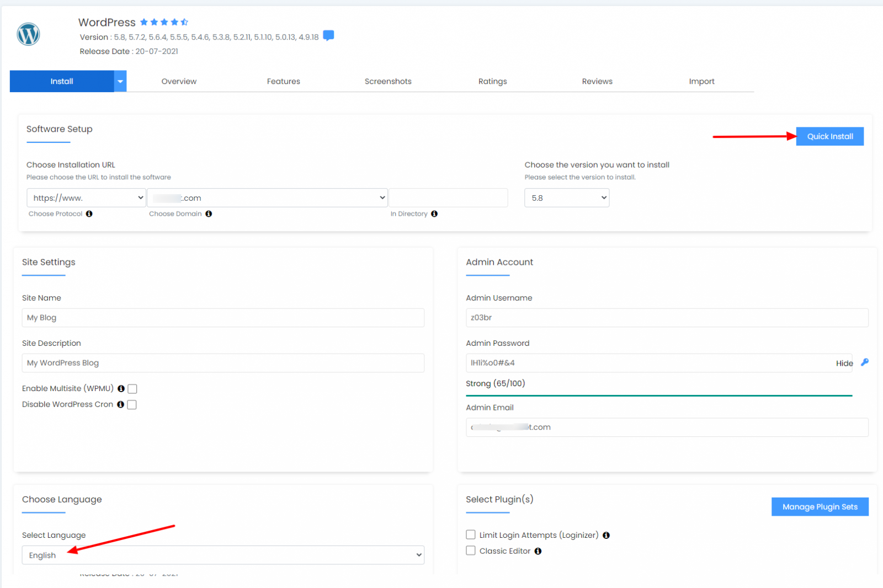
Task: Click the Site Description input field
Action: coord(223,363)
